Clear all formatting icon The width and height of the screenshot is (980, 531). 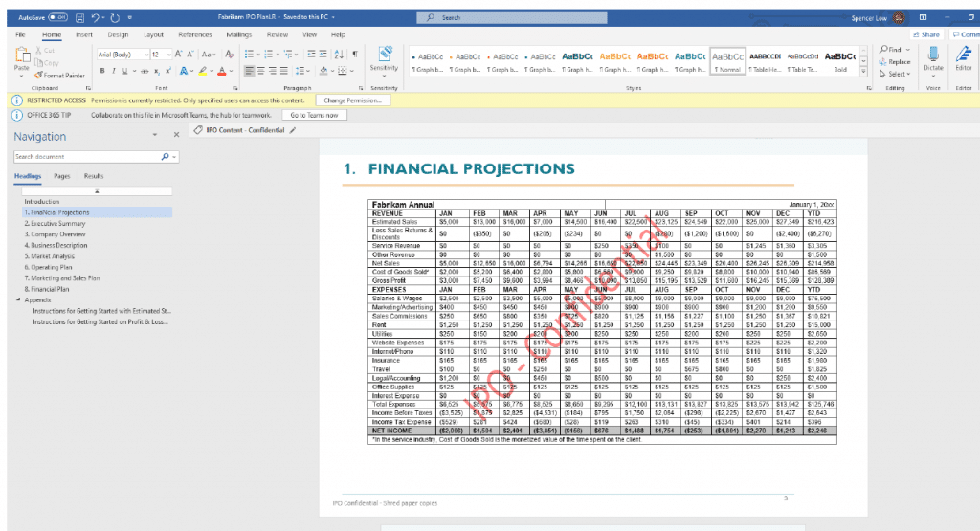click(x=230, y=55)
